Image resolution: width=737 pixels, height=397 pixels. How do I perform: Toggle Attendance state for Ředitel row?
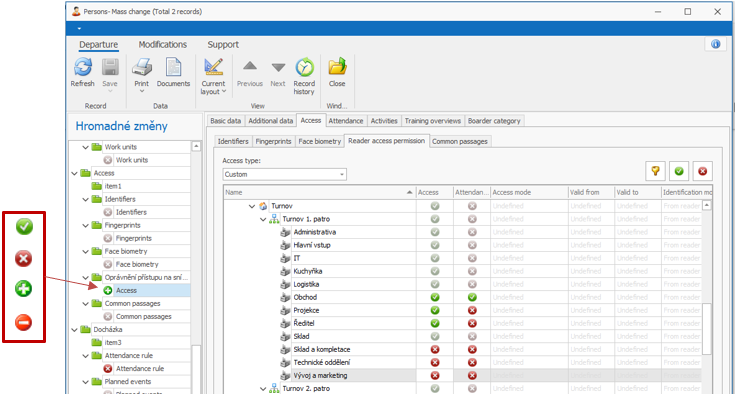click(x=472, y=324)
